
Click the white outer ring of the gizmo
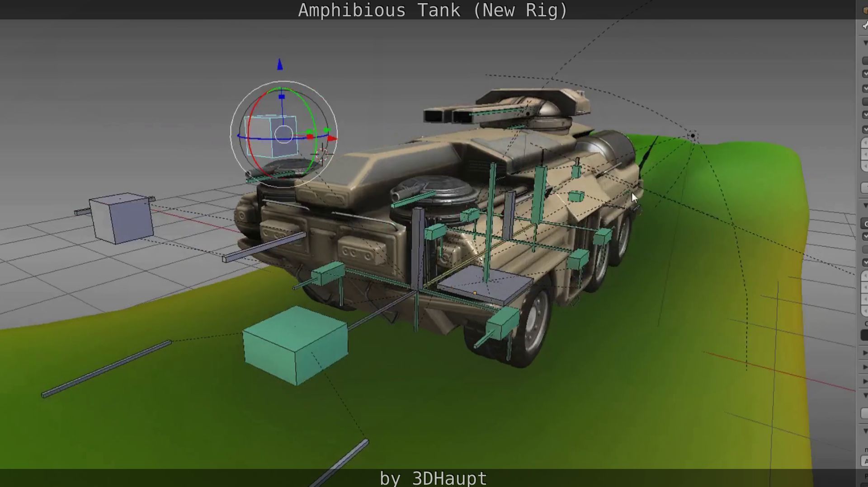231,134
